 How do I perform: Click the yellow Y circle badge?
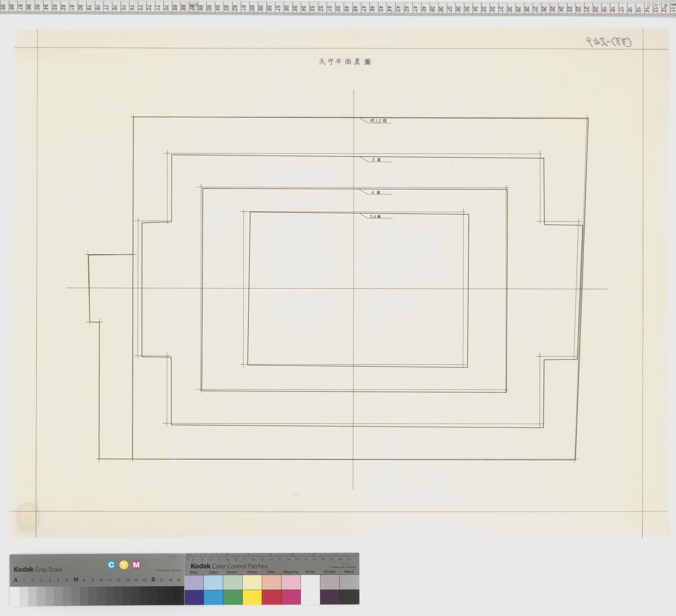(124, 565)
